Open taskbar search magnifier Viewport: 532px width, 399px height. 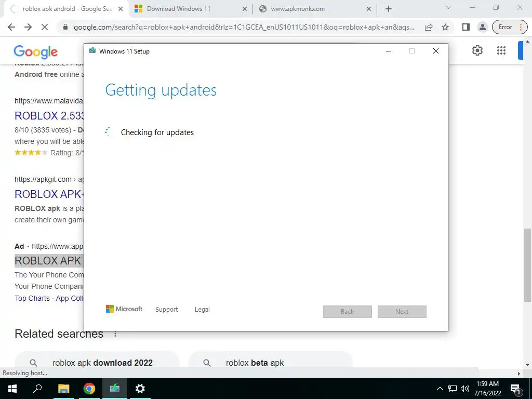pyautogui.click(x=37, y=389)
